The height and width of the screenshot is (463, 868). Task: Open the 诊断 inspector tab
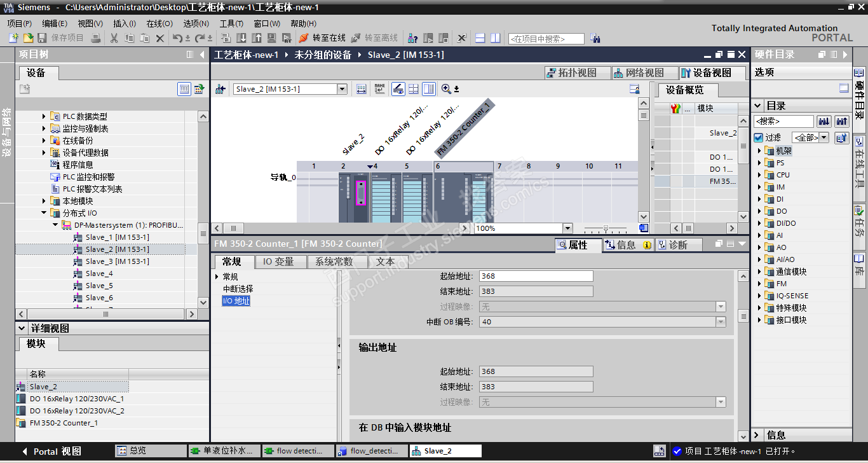point(678,245)
